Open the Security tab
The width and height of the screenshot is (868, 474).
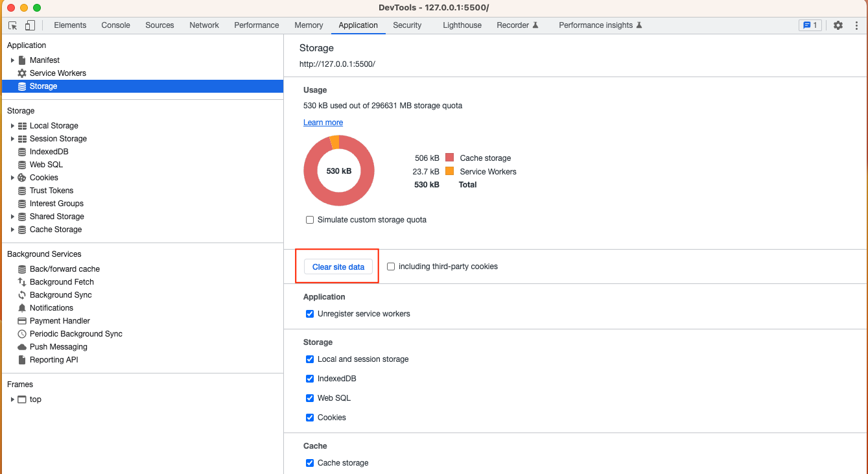407,25
